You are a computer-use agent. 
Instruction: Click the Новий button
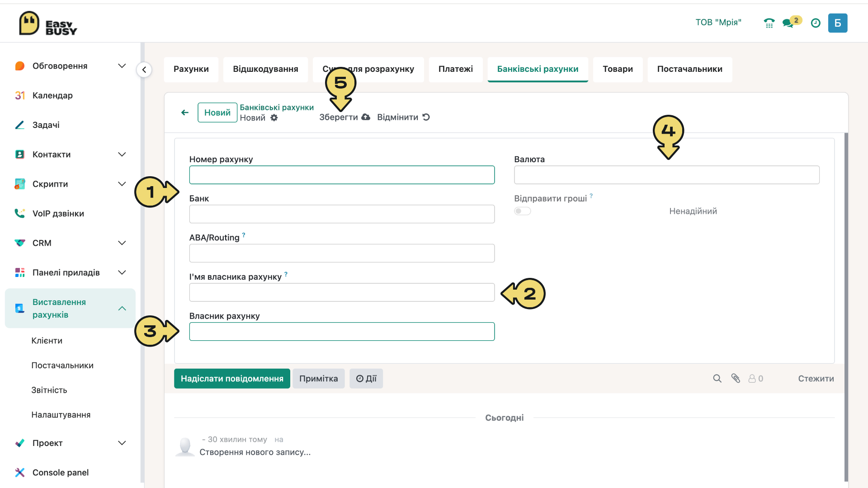[x=217, y=113]
